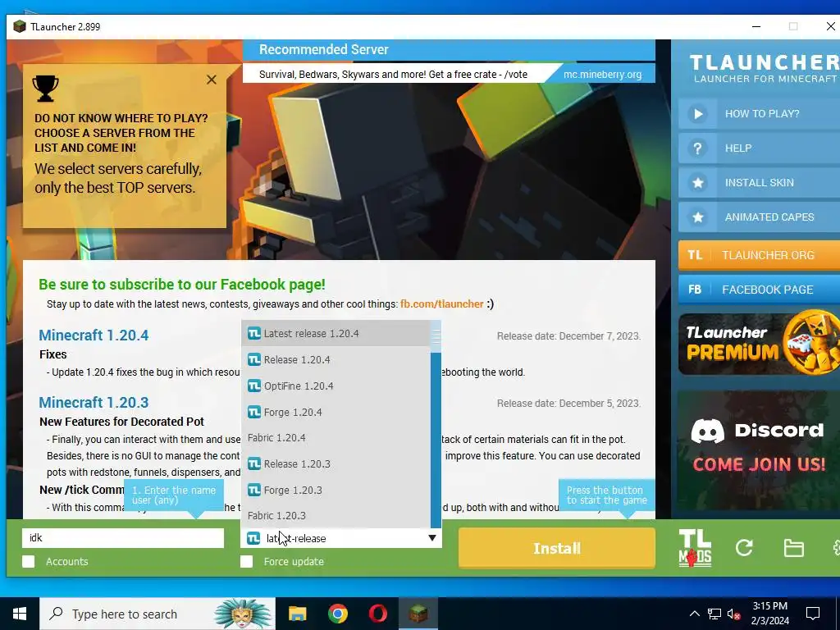Click the FB icon on blue button

(x=695, y=290)
